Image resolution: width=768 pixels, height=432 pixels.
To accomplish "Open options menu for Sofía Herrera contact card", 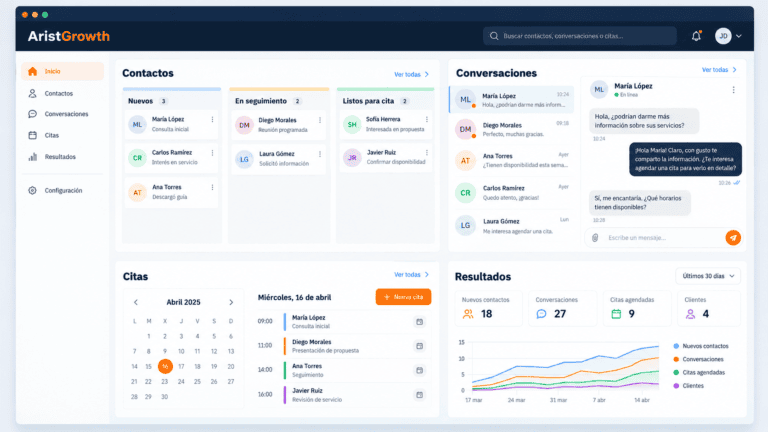I will point(427,120).
